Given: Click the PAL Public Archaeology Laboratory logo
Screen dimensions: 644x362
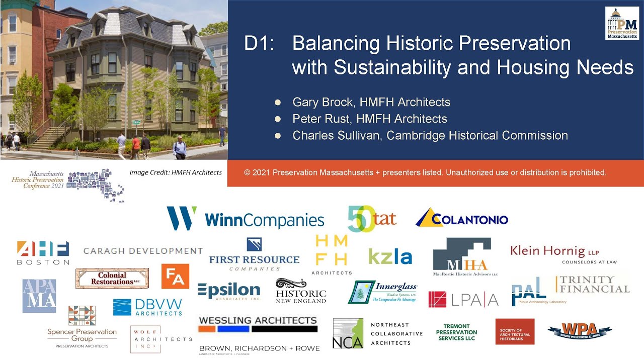Looking at the screenshot, I should click(x=539, y=291).
